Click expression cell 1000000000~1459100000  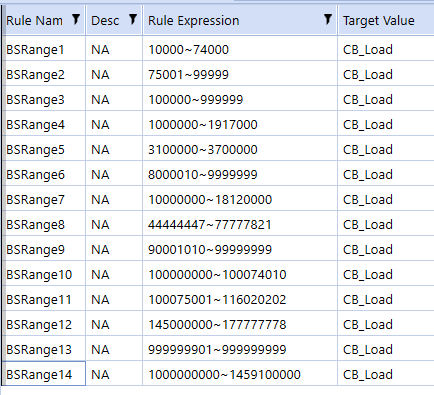click(240, 373)
